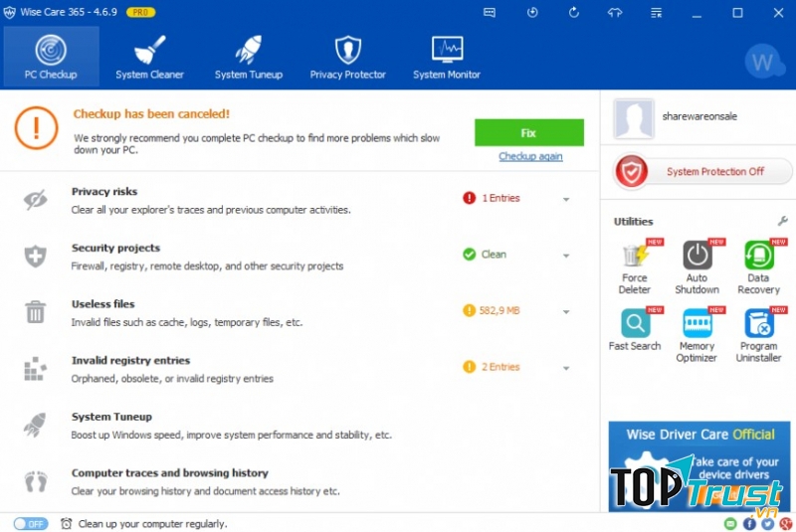Image resolution: width=796 pixels, height=532 pixels.
Task: Open the Data Recovery utility
Action: click(758, 267)
